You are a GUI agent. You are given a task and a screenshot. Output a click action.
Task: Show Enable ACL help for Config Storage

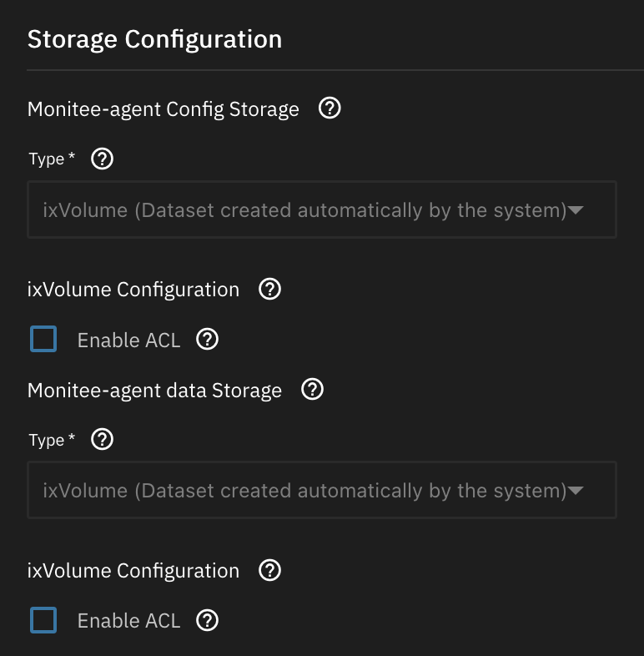tap(207, 340)
